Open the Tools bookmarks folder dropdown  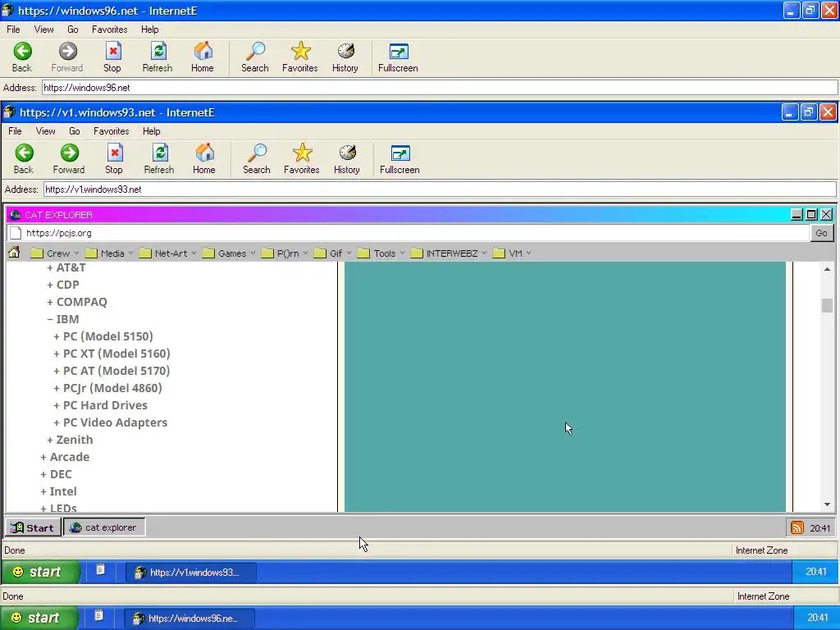pyautogui.click(x=381, y=253)
